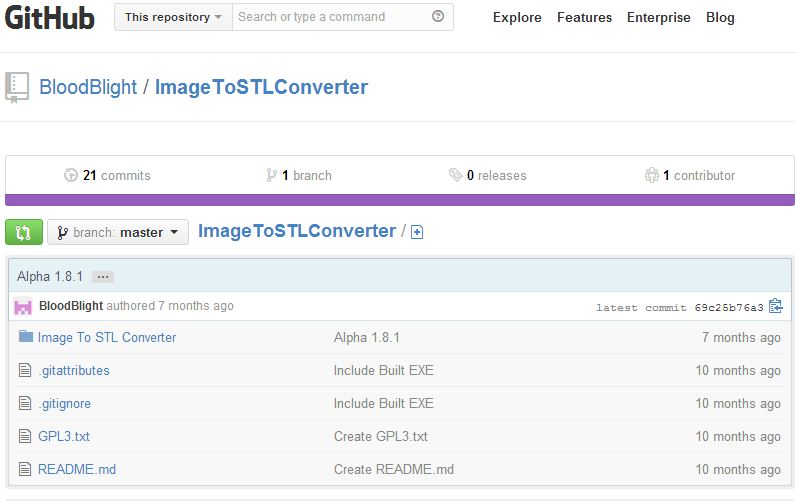Click the GitHub logo
Image resolution: width=796 pixels, height=501 pixels.
(x=49, y=18)
